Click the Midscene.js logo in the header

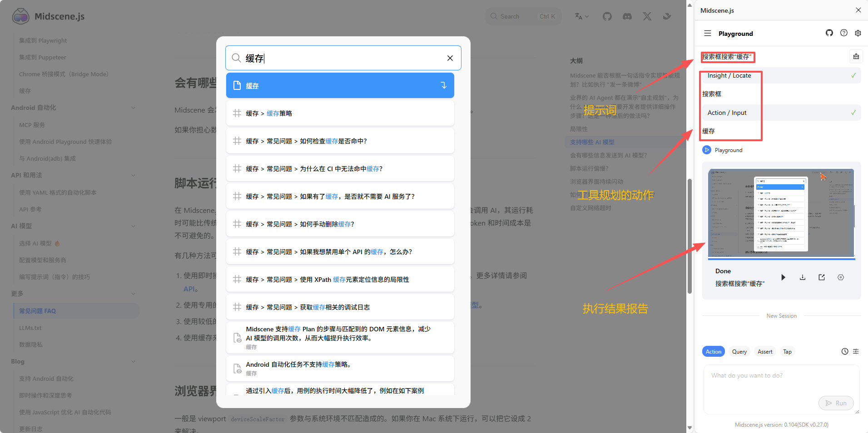tap(48, 16)
